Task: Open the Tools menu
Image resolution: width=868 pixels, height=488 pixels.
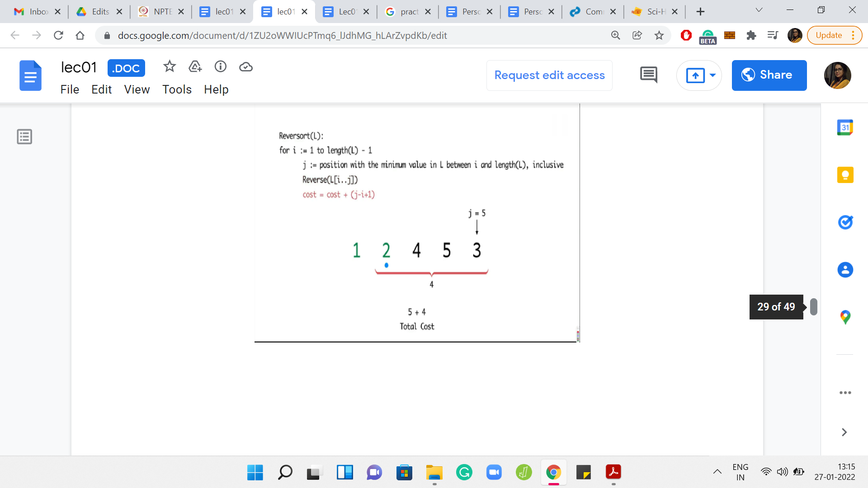Action: (x=177, y=89)
